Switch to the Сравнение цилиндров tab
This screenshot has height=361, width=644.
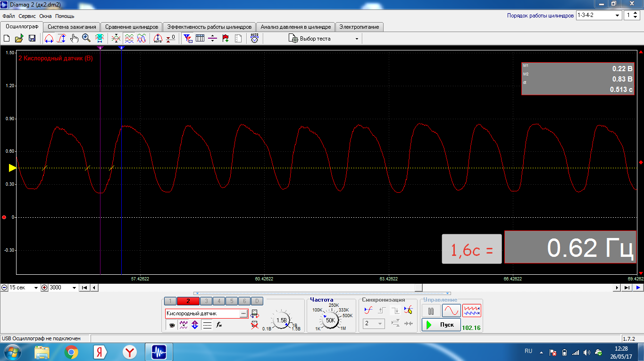point(132,27)
